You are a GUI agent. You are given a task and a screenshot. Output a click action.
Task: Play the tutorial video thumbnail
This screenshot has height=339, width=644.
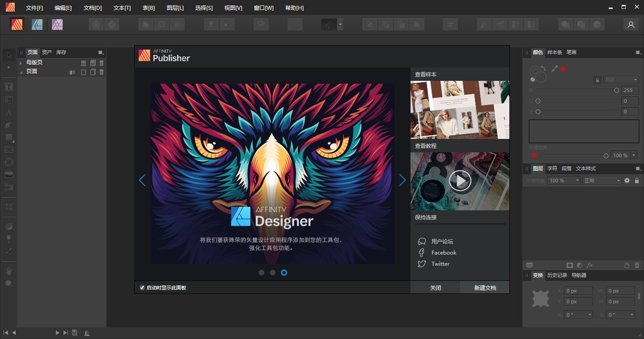point(460,181)
